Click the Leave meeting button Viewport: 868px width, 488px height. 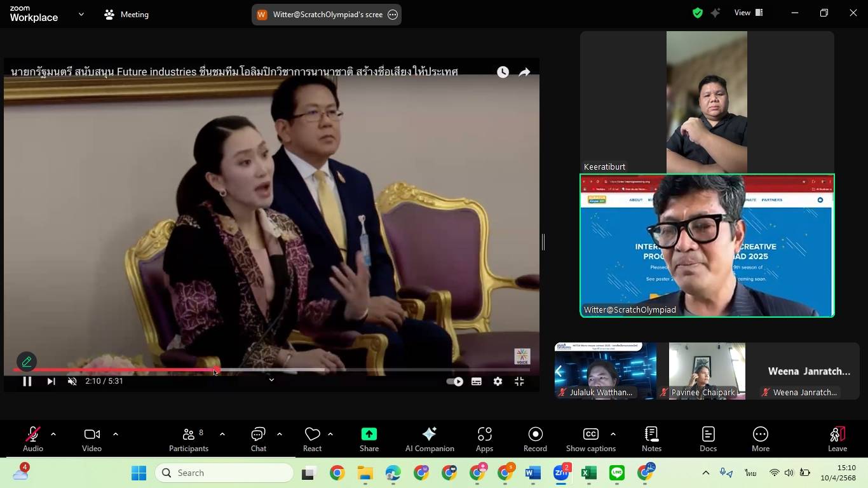tap(837, 439)
